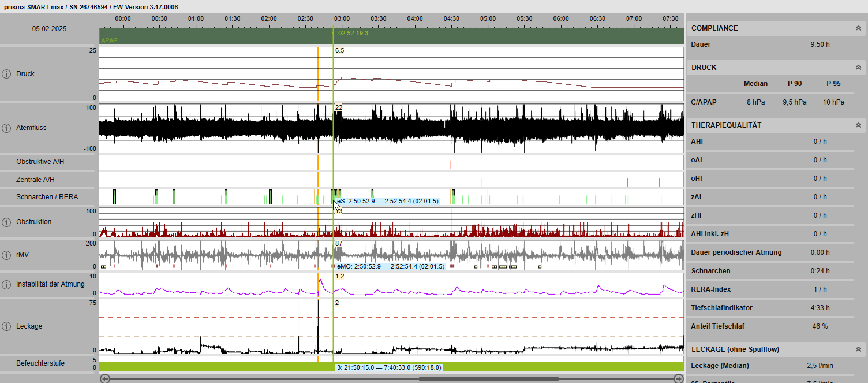
Task: Open the rMV info icon
Action: pyautogui.click(x=6, y=255)
